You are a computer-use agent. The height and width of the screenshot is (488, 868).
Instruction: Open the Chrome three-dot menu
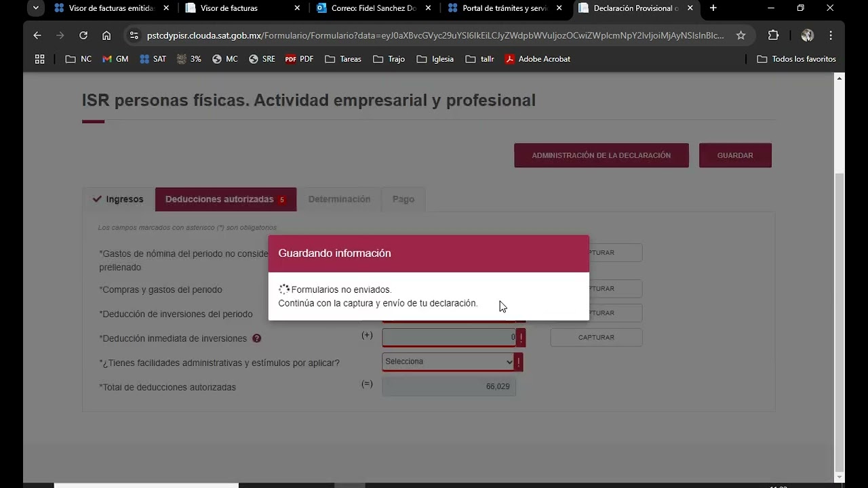pos(831,35)
